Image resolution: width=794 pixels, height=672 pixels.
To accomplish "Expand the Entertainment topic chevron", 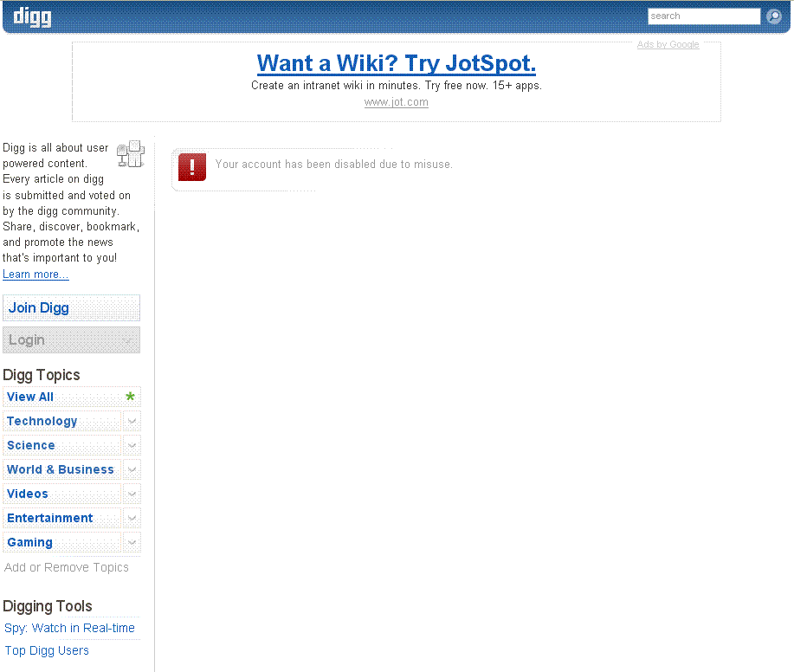I will [132, 519].
